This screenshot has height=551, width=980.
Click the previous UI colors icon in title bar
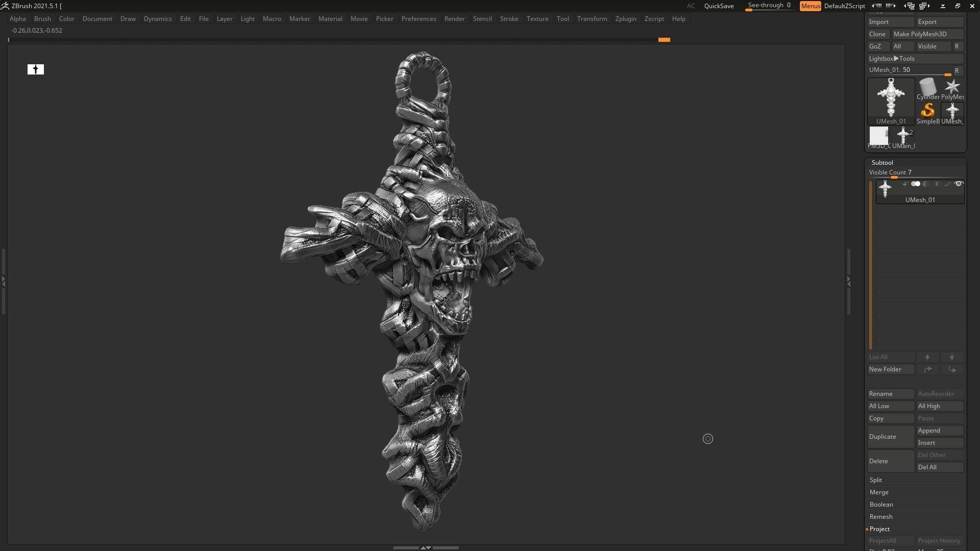[876, 6]
